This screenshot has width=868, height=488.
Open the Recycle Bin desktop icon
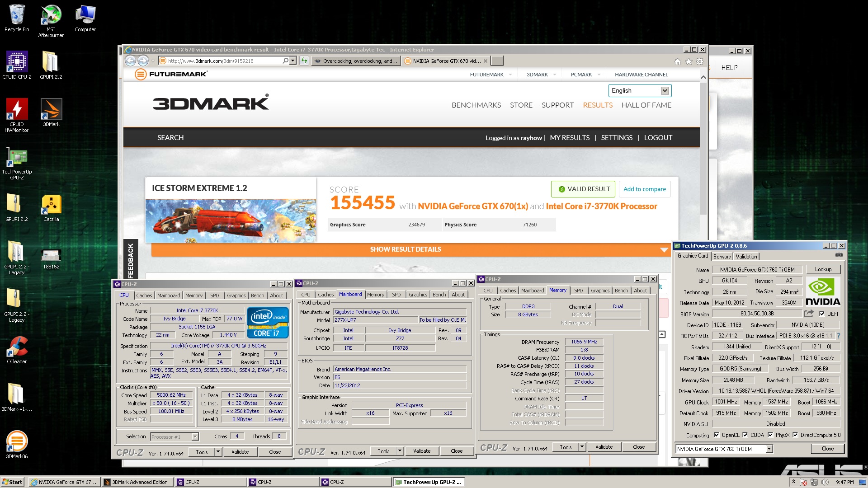coord(17,18)
